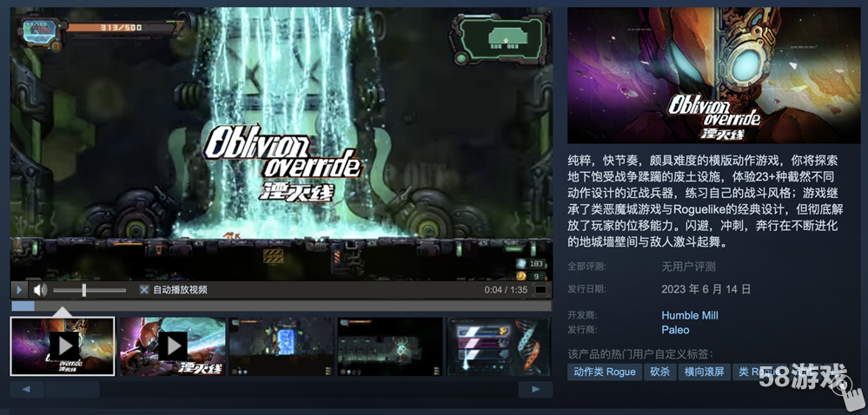Click the thumbnail strip scrollbar handle
This screenshot has height=415, width=868.
click(x=71, y=390)
